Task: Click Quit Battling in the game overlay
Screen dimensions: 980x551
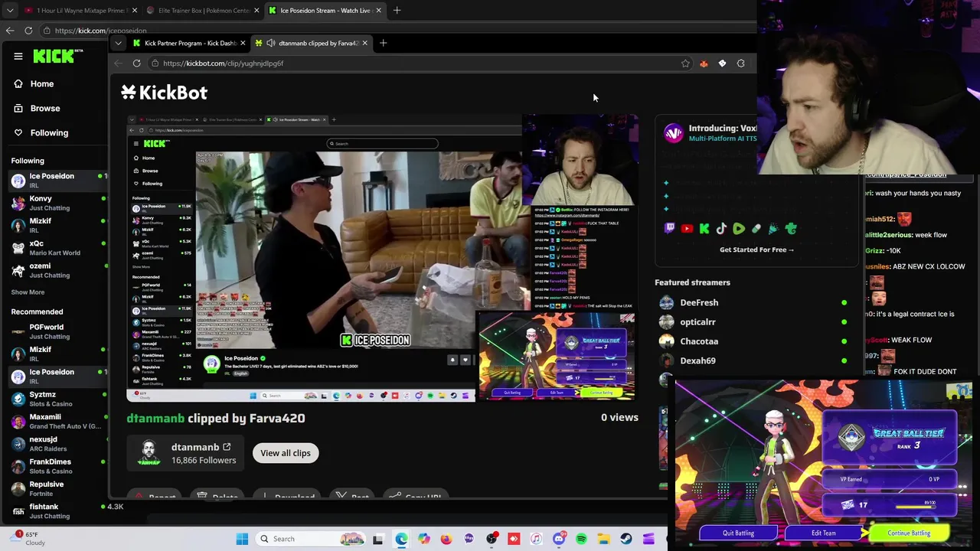Action: (x=738, y=533)
